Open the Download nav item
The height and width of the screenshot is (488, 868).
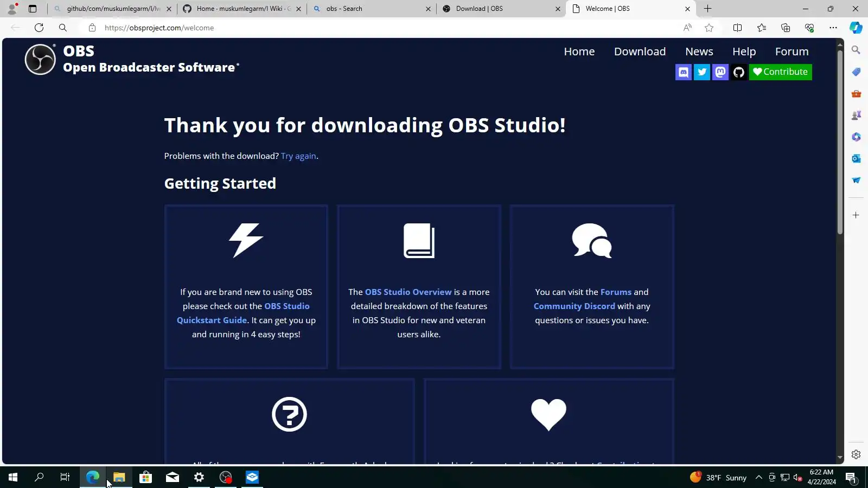point(640,52)
